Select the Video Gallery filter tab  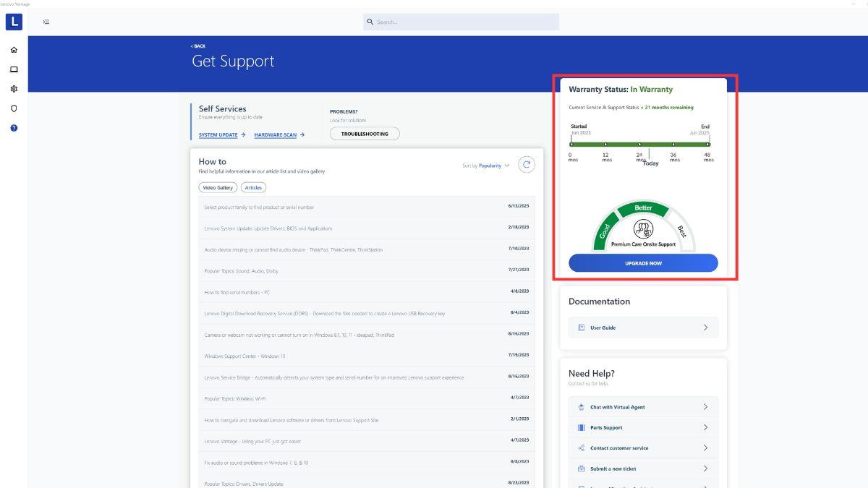click(x=218, y=187)
